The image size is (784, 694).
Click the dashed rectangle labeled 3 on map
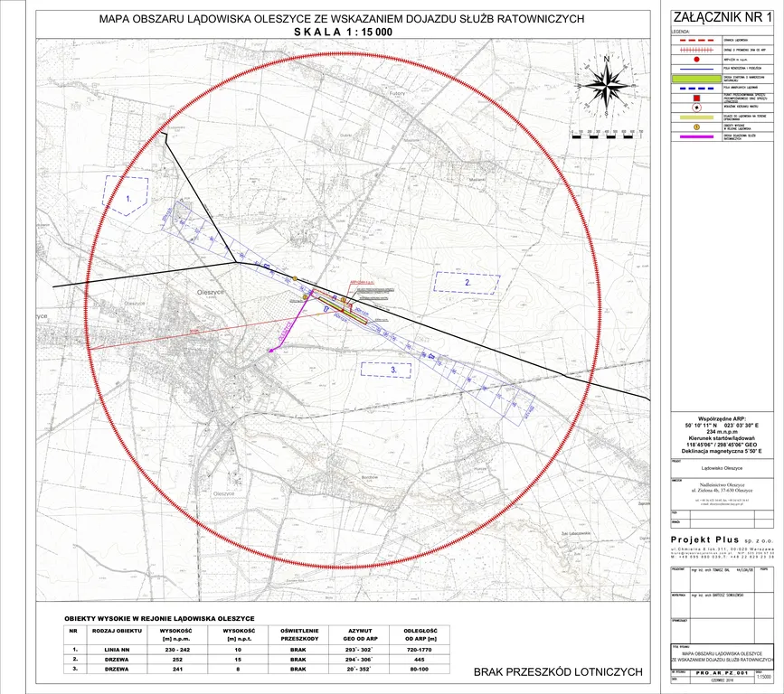tap(386, 370)
